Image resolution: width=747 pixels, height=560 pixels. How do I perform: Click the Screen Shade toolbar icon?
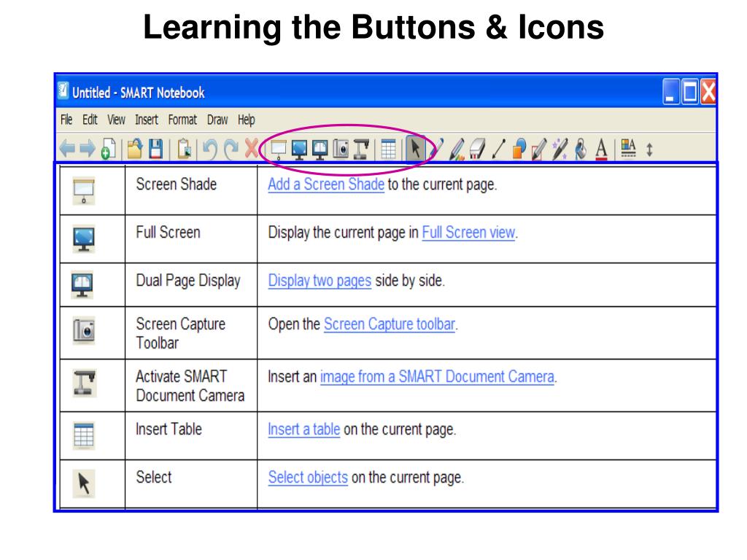pyautogui.click(x=278, y=149)
